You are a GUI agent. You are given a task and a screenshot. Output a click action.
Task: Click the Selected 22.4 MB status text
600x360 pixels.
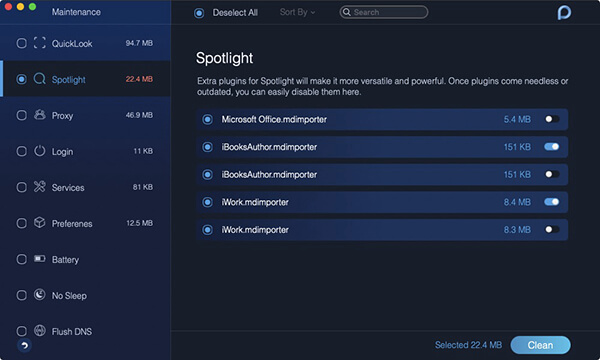(468, 345)
